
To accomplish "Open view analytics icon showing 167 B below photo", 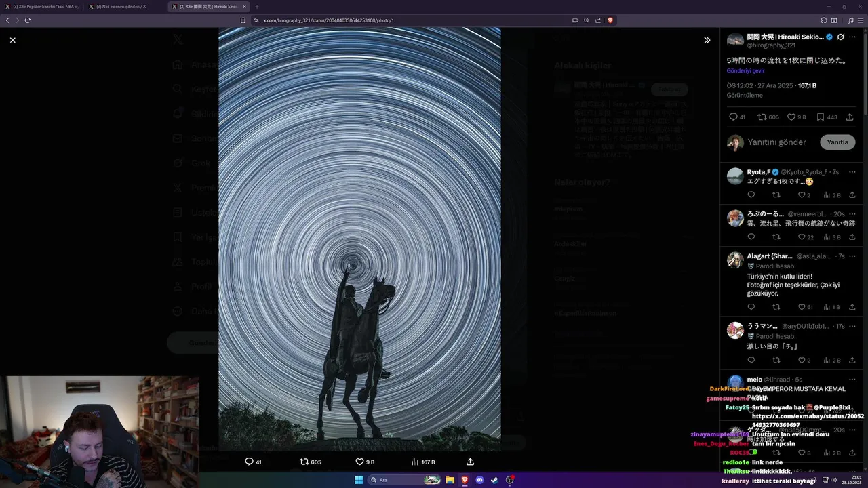I will 415,462.
